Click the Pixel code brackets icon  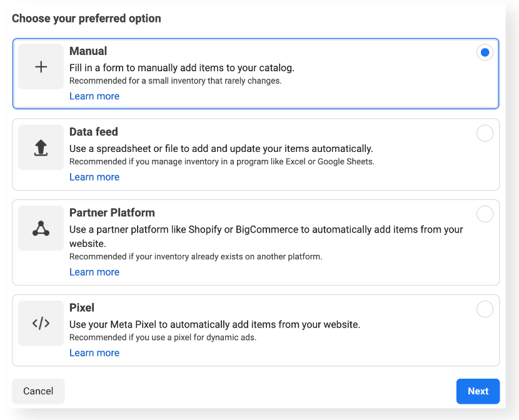(41, 323)
